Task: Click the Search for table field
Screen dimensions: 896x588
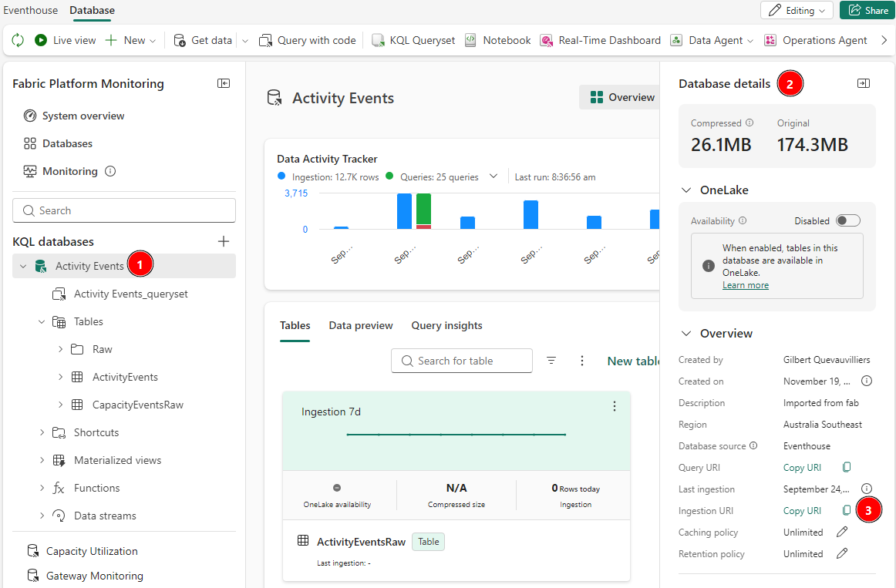Action: click(x=462, y=361)
